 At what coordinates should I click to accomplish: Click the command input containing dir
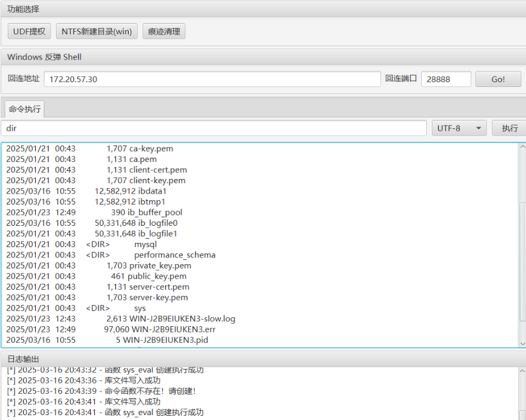pyautogui.click(x=213, y=128)
